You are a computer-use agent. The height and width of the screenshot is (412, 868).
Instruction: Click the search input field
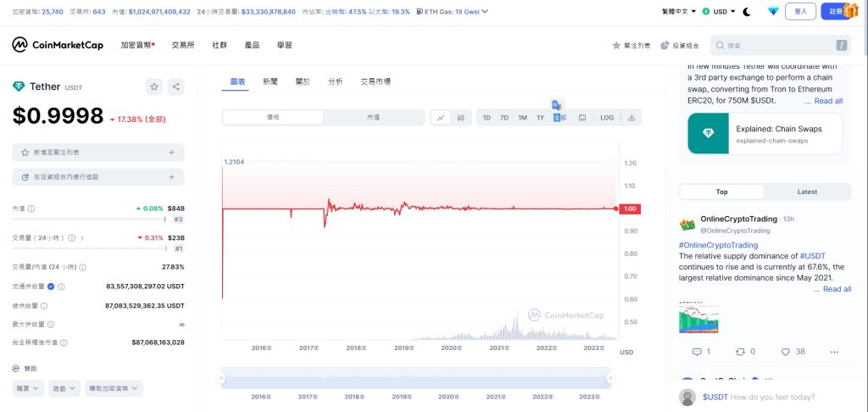780,46
